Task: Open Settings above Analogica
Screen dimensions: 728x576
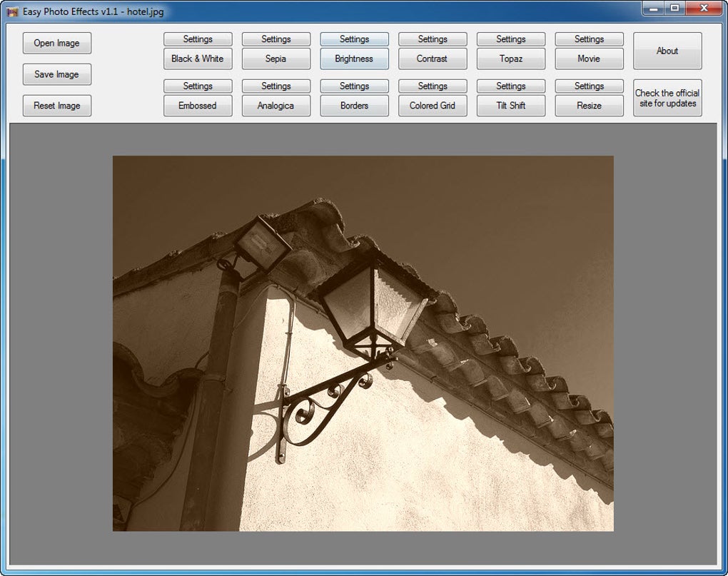Action: (x=276, y=86)
